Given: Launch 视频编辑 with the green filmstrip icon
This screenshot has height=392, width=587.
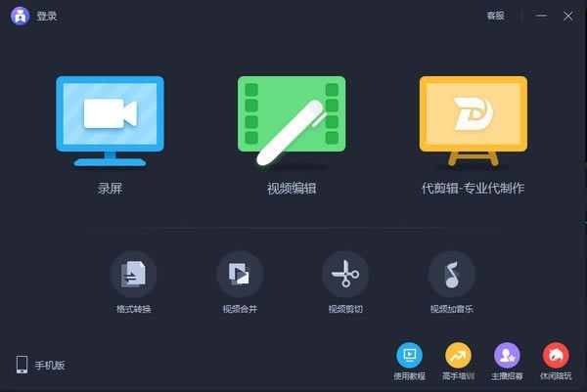Looking at the screenshot, I should coord(292,119).
